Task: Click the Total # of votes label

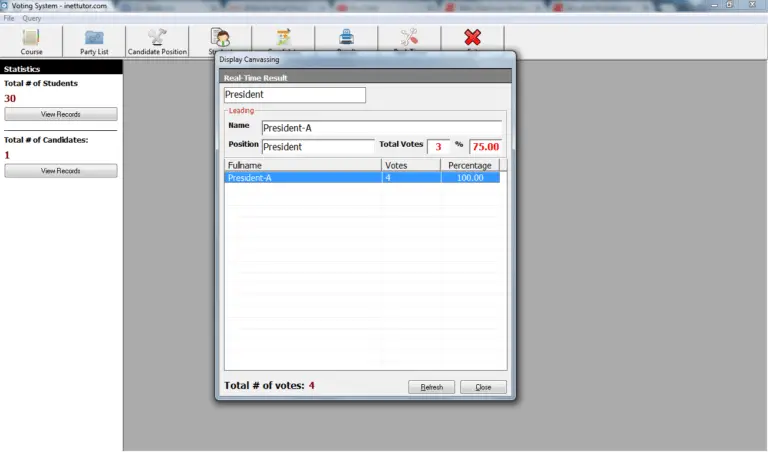Action: (264, 385)
